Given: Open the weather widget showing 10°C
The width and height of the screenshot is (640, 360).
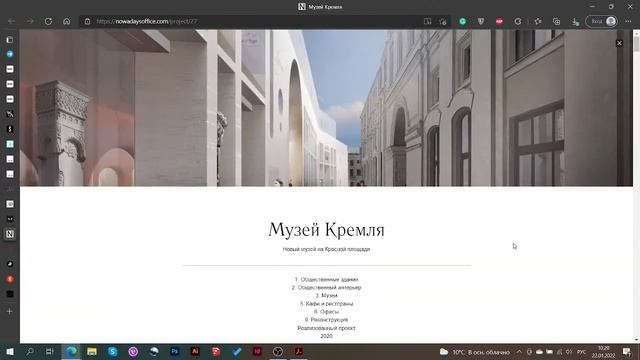Looking at the screenshot, I should coord(475,352).
